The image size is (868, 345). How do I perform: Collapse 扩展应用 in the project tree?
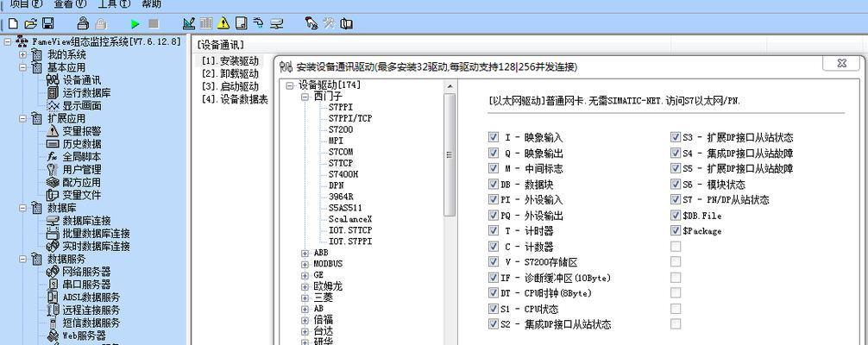point(22,118)
